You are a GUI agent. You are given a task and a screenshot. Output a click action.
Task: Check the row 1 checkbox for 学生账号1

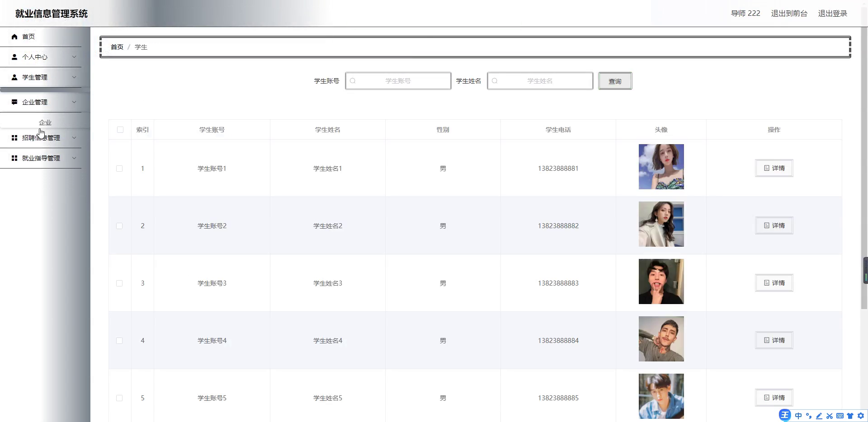tap(119, 169)
